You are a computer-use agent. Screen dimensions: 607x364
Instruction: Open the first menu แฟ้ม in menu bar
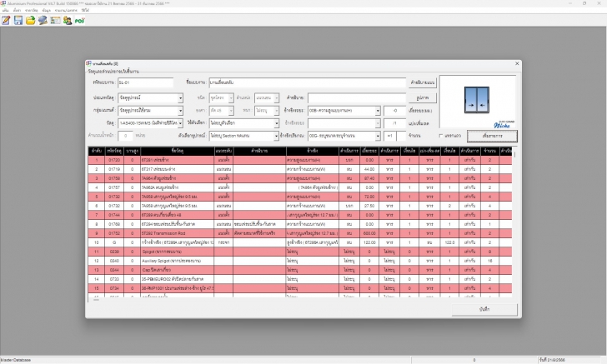5,10
